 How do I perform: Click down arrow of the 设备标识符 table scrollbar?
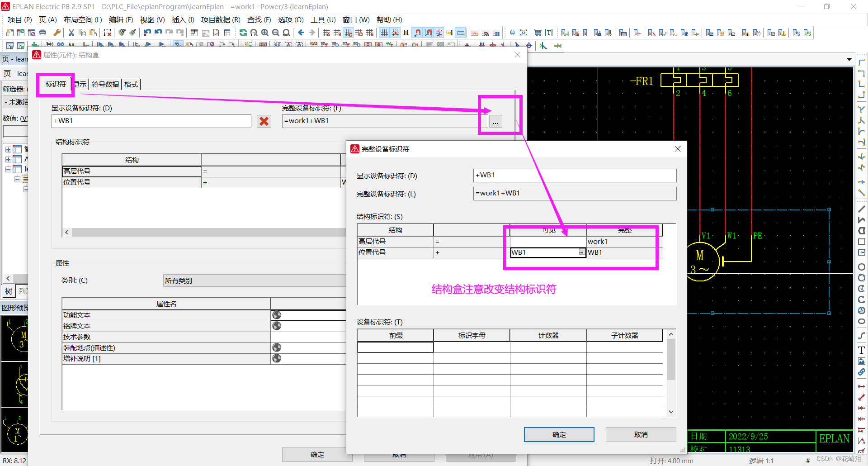[x=671, y=412]
